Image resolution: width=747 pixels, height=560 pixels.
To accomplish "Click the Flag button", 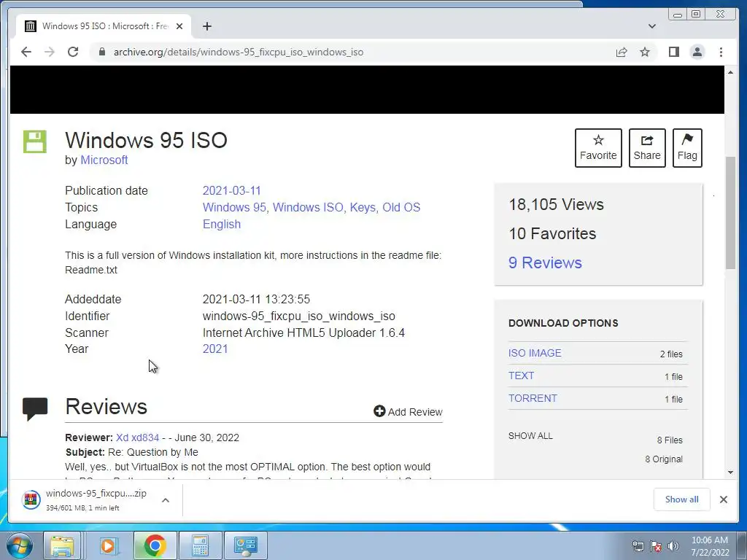I will pyautogui.click(x=687, y=147).
